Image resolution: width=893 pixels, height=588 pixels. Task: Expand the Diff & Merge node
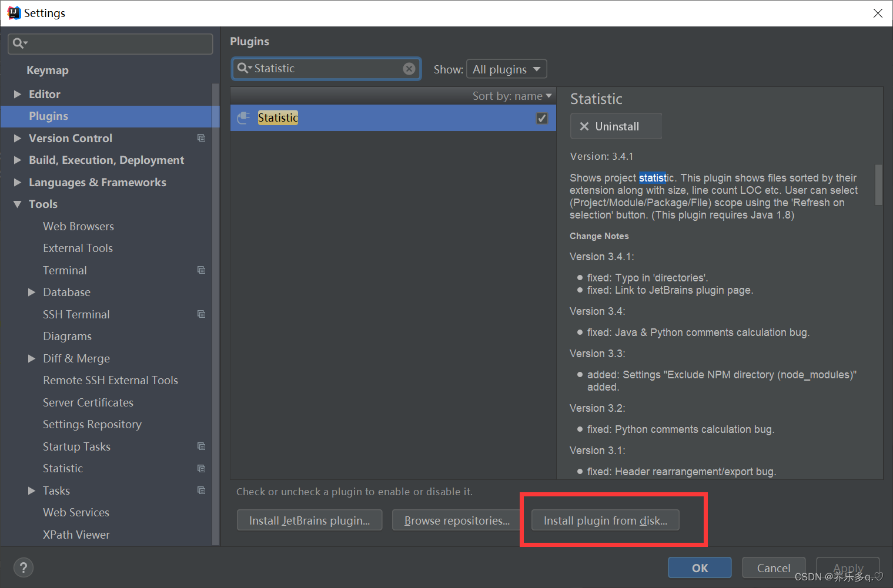pyautogui.click(x=32, y=358)
